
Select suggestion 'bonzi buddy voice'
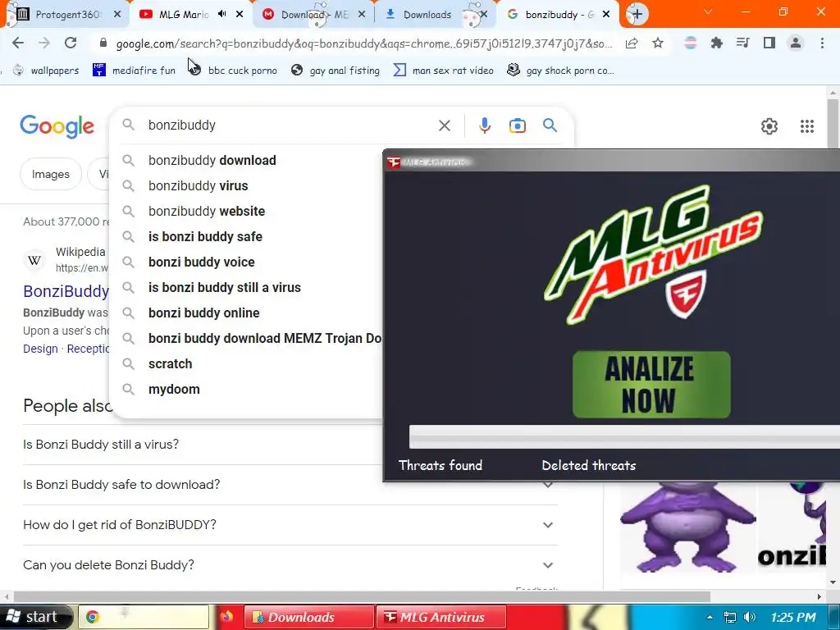click(247, 262)
